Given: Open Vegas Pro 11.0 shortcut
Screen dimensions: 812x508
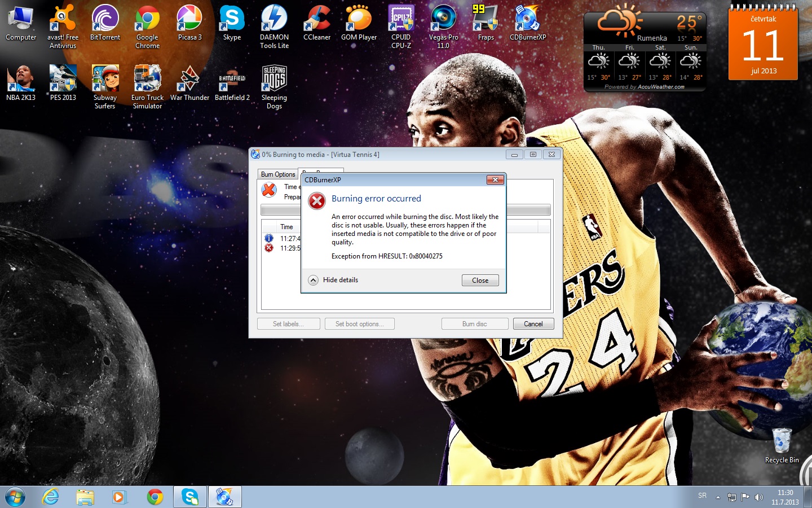Looking at the screenshot, I should pyautogui.click(x=443, y=27).
